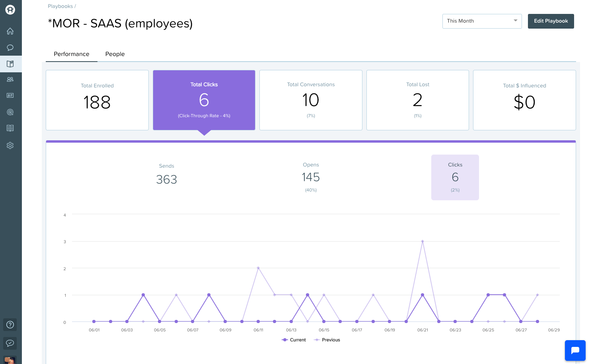
Task: Open Contacts with the people icon
Action: [x=10, y=79]
